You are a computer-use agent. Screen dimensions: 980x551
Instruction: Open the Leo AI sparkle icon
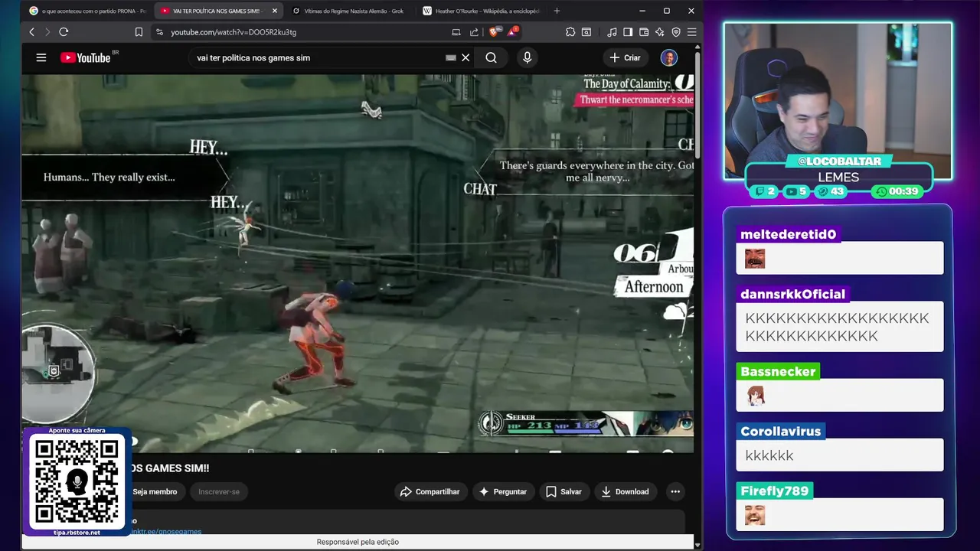point(660,32)
